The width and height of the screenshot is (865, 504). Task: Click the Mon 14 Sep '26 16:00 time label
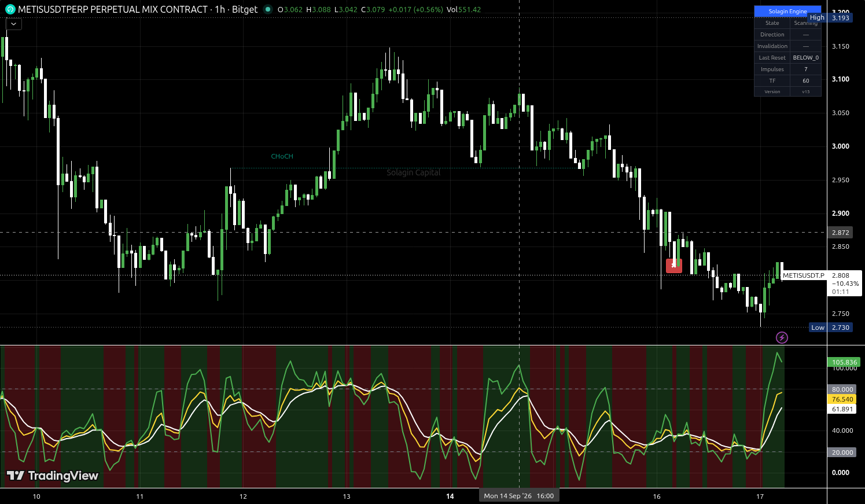click(519, 496)
